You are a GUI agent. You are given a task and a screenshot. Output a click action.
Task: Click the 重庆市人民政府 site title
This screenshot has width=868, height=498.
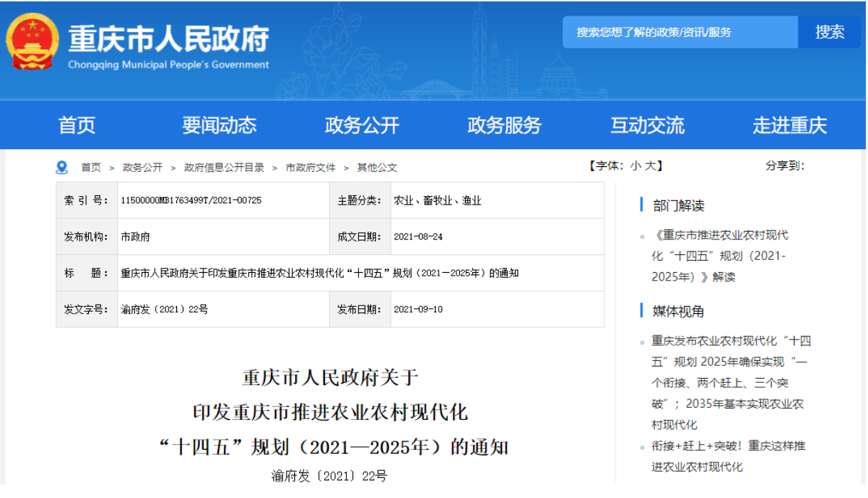(x=168, y=39)
